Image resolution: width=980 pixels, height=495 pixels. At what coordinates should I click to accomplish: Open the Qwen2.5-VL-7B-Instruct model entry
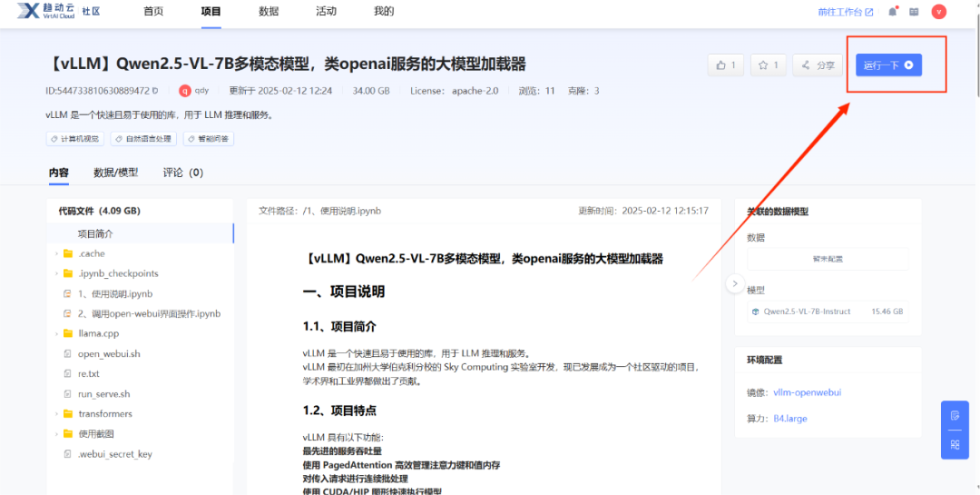point(828,311)
